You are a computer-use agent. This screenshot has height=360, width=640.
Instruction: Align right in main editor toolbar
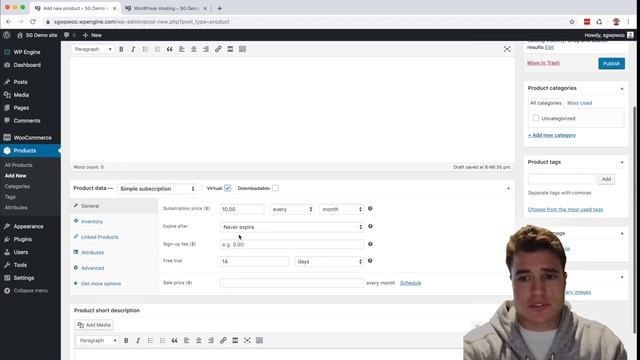pos(206,49)
